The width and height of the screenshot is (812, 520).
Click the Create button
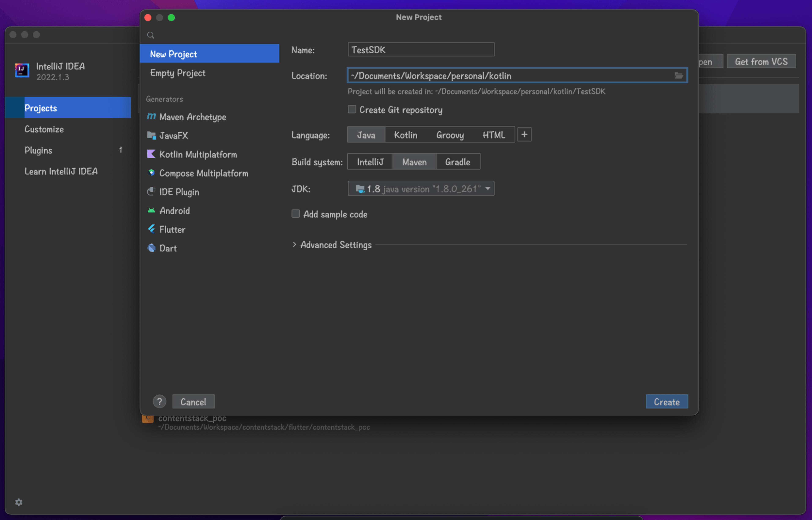(667, 402)
